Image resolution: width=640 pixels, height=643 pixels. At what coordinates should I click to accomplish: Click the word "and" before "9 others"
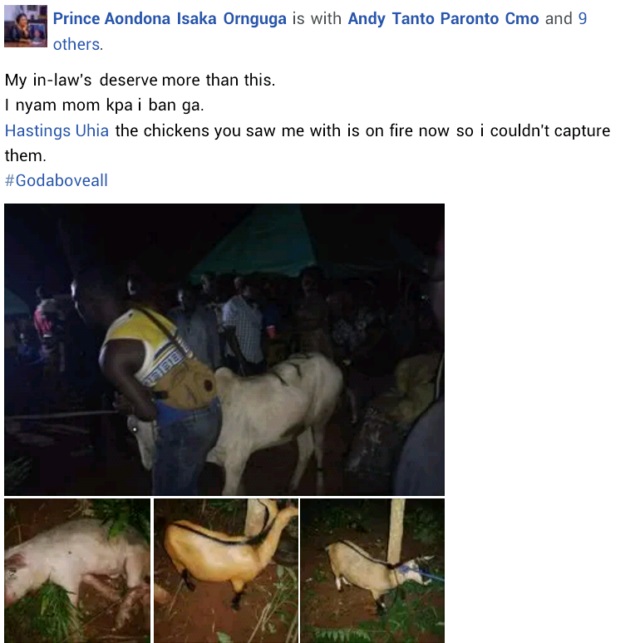click(x=559, y=19)
